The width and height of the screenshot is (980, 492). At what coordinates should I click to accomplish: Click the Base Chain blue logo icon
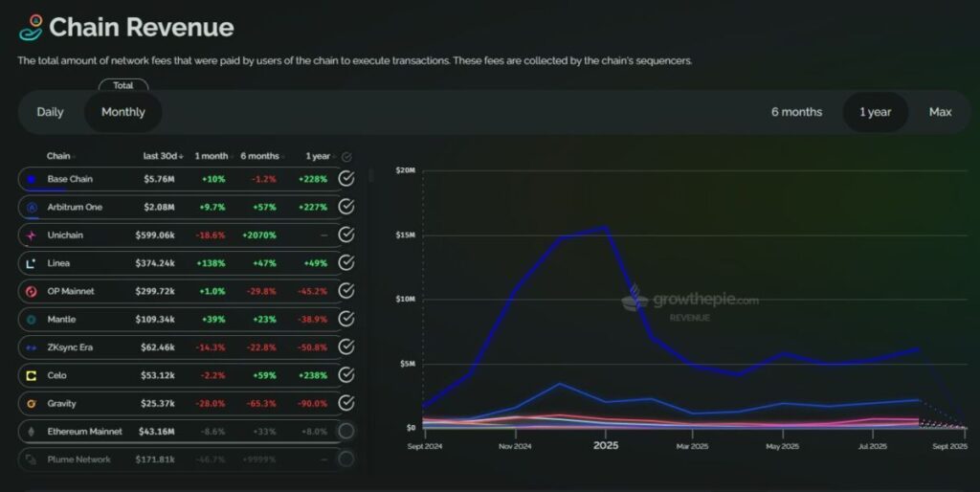coord(32,179)
